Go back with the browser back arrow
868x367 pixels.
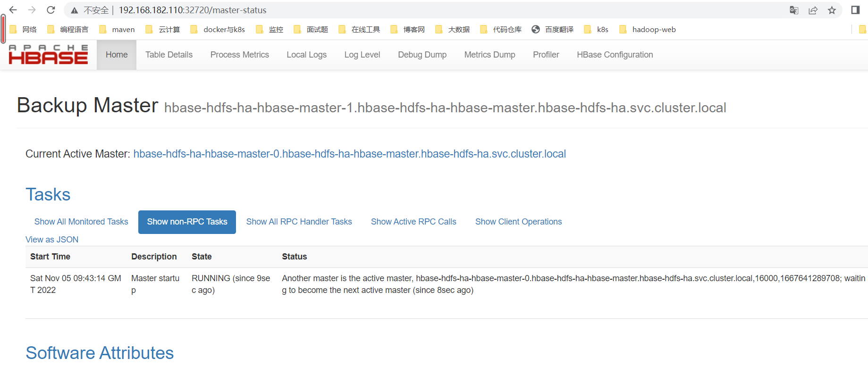tap(13, 10)
